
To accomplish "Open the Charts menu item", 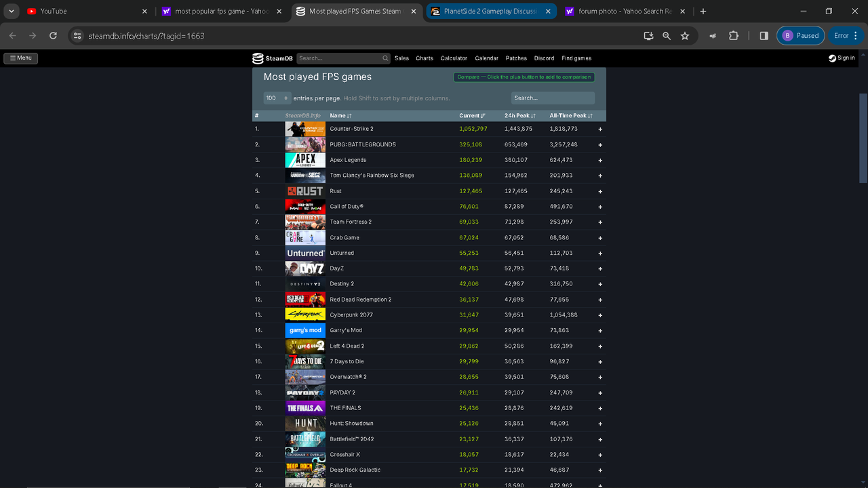I will [x=425, y=58].
